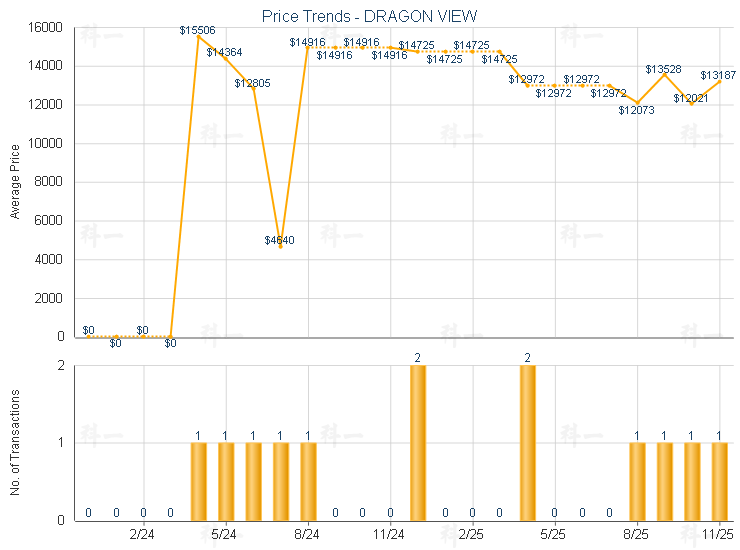
Task: Select the 2/24 date axis label
Action: (x=144, y=535)
